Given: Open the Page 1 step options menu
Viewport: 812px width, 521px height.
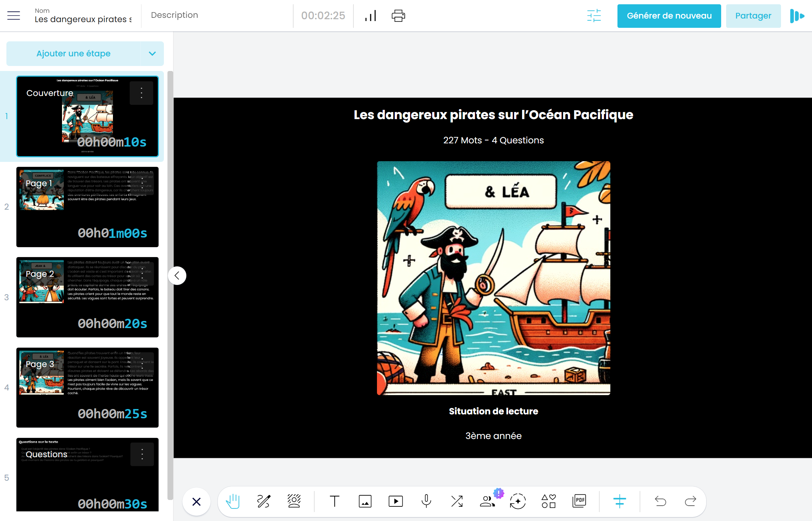Looking at the screenshot, I should click(x=142, y=183).
